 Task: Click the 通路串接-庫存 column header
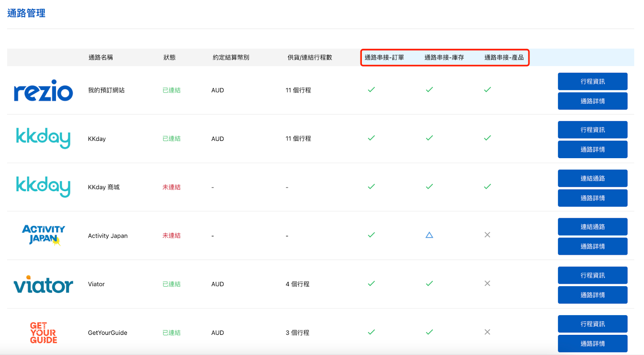click(x=444, y=58)
